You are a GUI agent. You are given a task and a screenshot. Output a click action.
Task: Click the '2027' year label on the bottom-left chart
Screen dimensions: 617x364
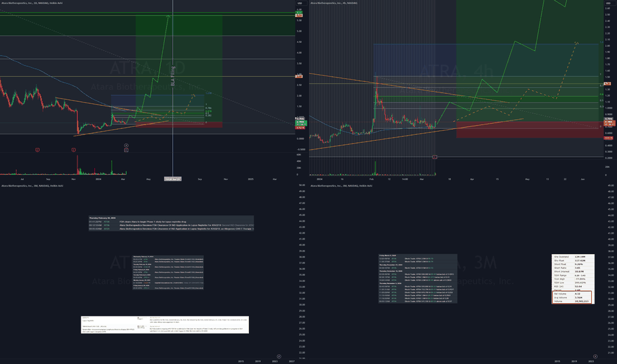click(291, 361)
